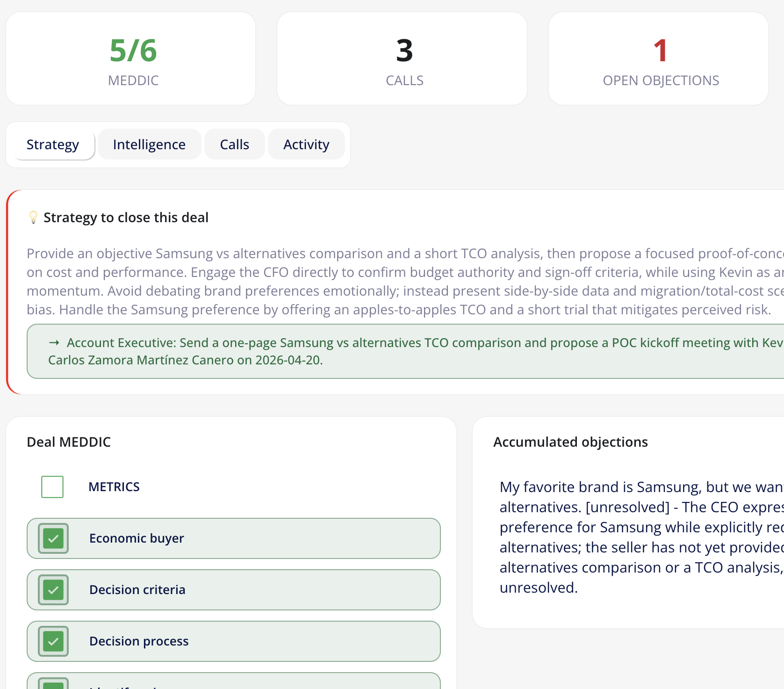784x689 pixels.
Task: Click the Account Executive next-step suggestion
Action: (405, 351)
